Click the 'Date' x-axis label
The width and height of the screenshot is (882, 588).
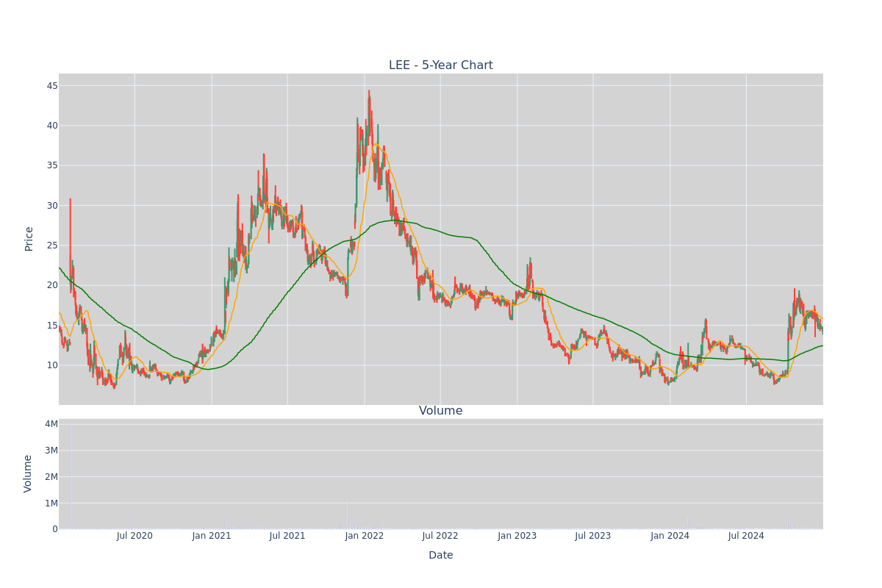pyautogui.click(x=441, y=556)
